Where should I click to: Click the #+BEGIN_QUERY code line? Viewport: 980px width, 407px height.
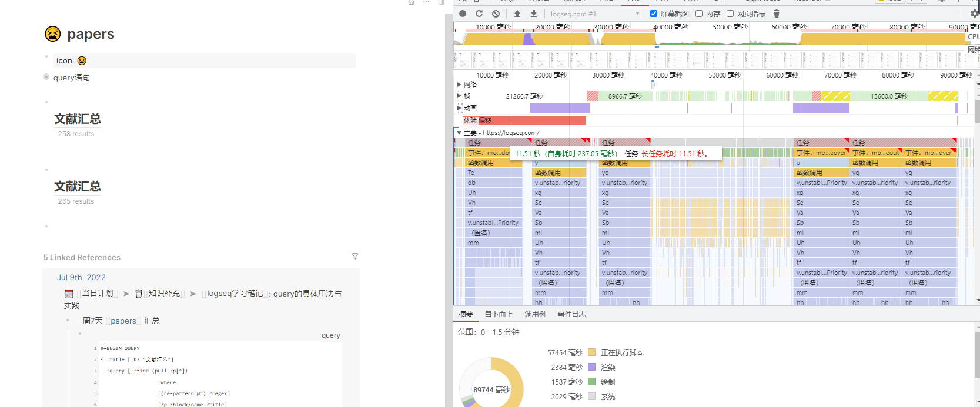pyautogui.click(x=120, y=348)
